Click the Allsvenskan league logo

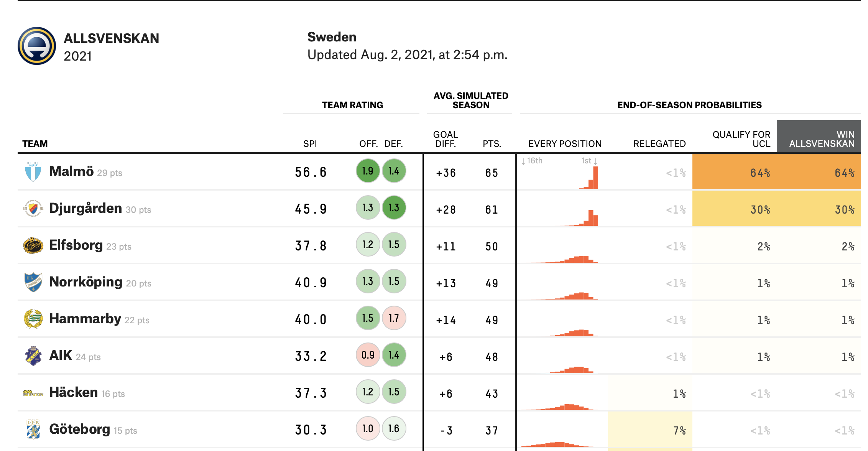(37, 46)
